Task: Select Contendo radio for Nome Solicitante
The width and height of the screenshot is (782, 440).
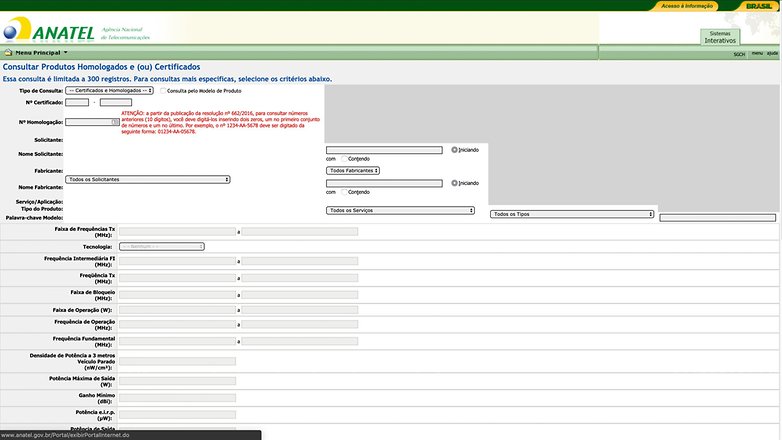Action: [x=344, y=159]
